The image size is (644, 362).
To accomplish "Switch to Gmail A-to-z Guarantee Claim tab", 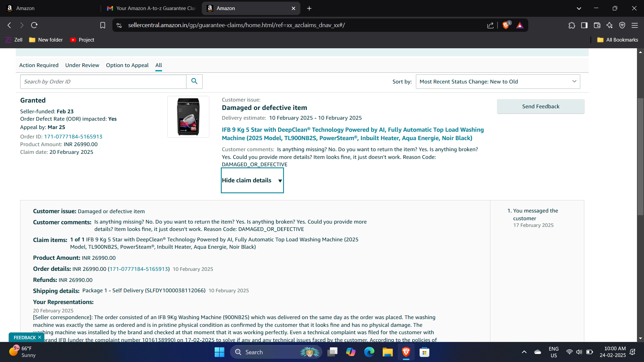I will pyautogui.click(x=152, y=8).
